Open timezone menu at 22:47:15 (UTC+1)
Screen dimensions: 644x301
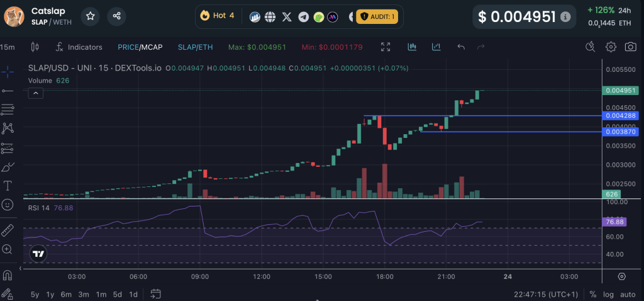(546, 295)
